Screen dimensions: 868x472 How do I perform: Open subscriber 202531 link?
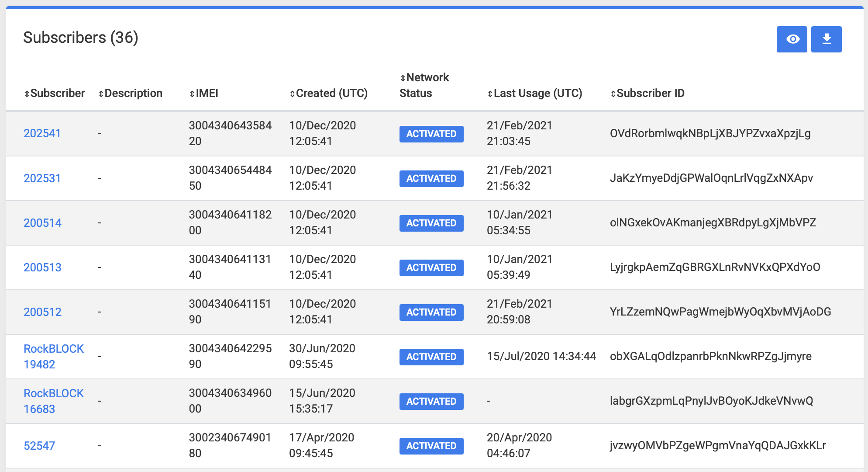[42, 178]
